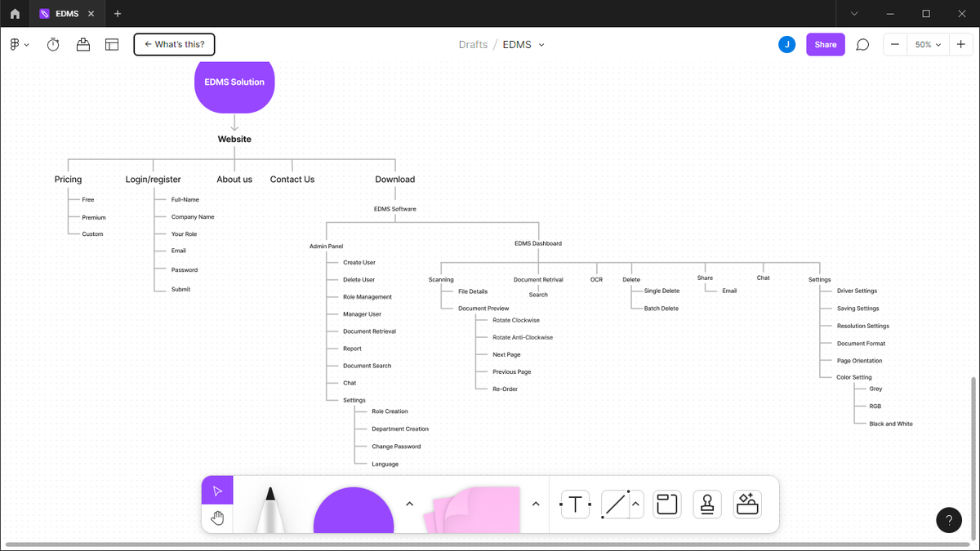The width and height of the screenshot is (980, 551).
Task: Select the Hand tool
Action: point(217,518)
